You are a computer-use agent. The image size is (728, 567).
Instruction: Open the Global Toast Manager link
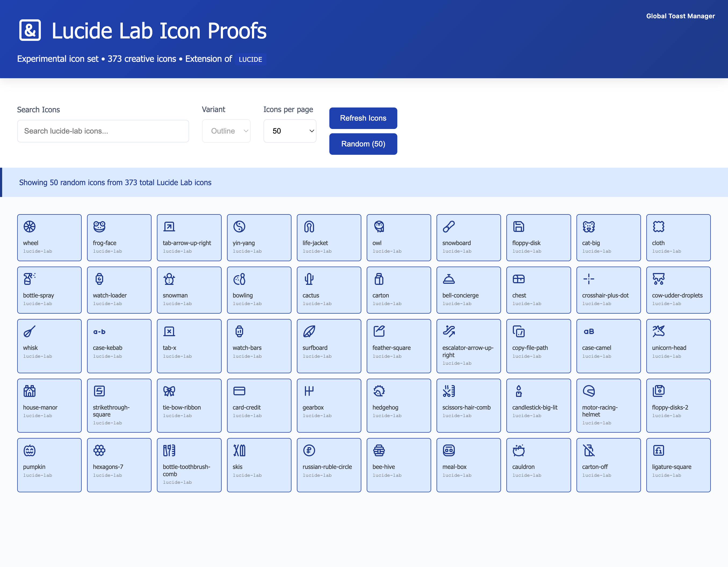click(680, 16)
